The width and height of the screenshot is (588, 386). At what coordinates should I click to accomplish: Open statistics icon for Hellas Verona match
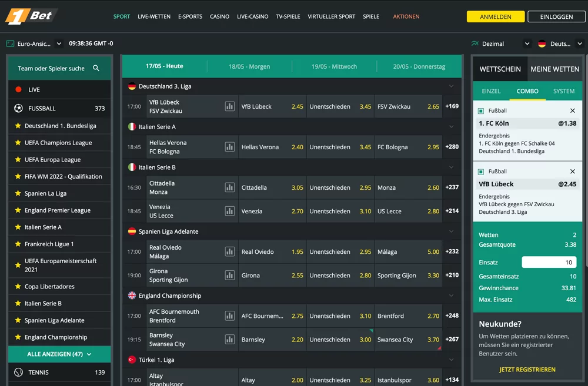(x=229, y=147)
